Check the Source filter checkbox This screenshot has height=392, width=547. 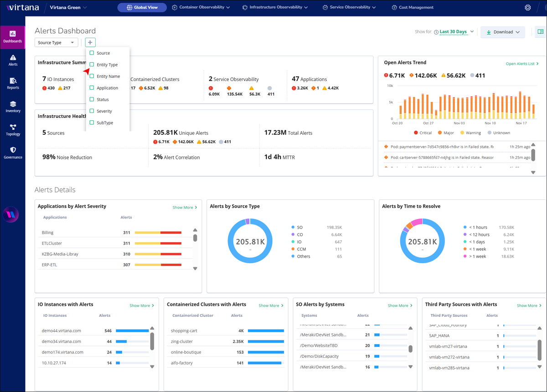tap(92, 53)
